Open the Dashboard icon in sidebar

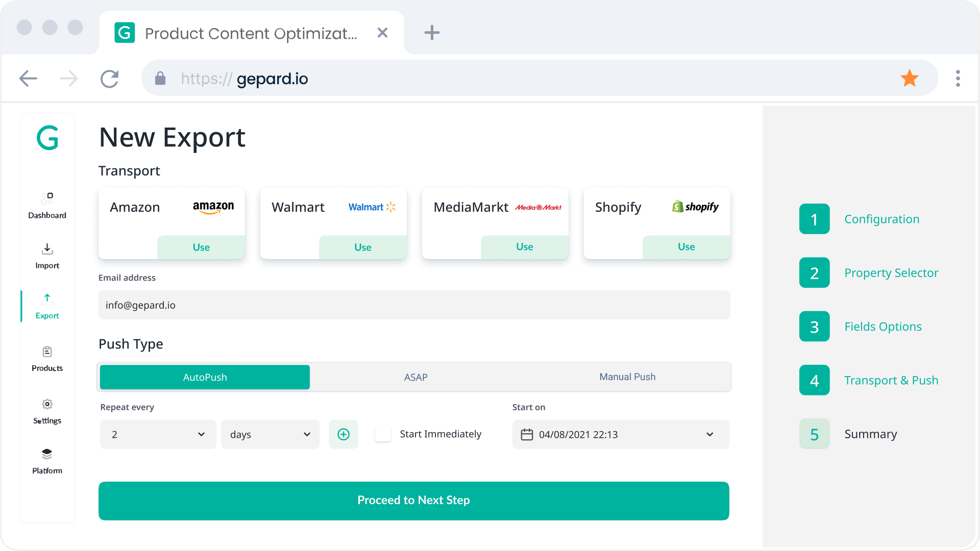(x=47, y=198)
